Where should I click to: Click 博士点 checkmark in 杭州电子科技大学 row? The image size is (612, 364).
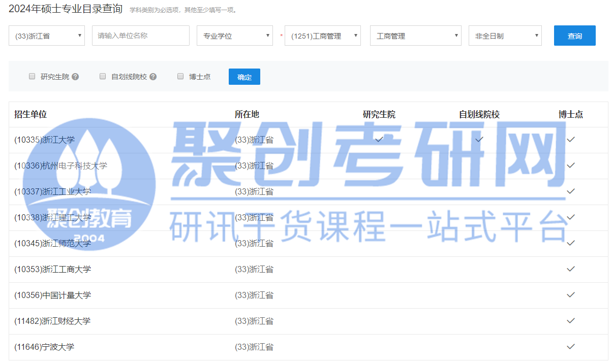571,165
